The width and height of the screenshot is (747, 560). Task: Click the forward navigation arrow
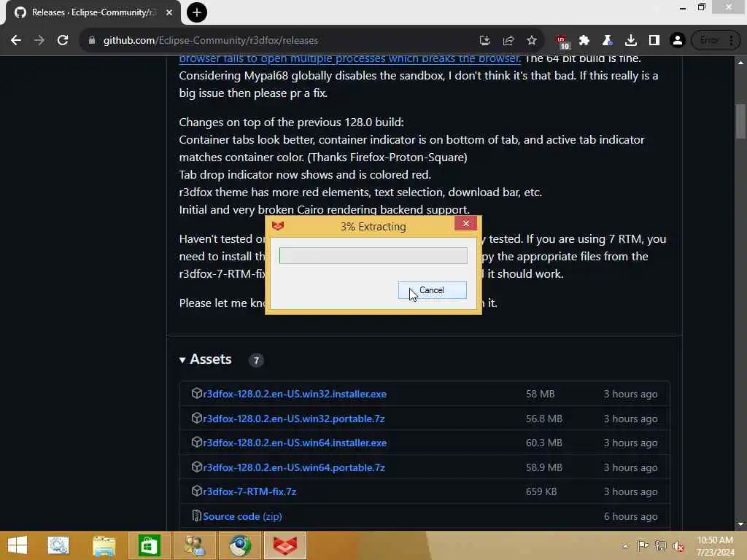pos(39,41)
